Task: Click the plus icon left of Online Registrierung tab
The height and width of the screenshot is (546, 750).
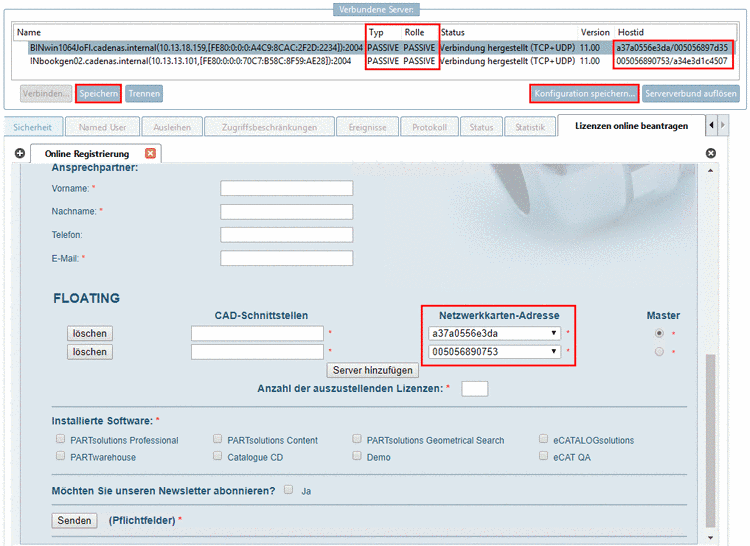Action: coord(20,153)
